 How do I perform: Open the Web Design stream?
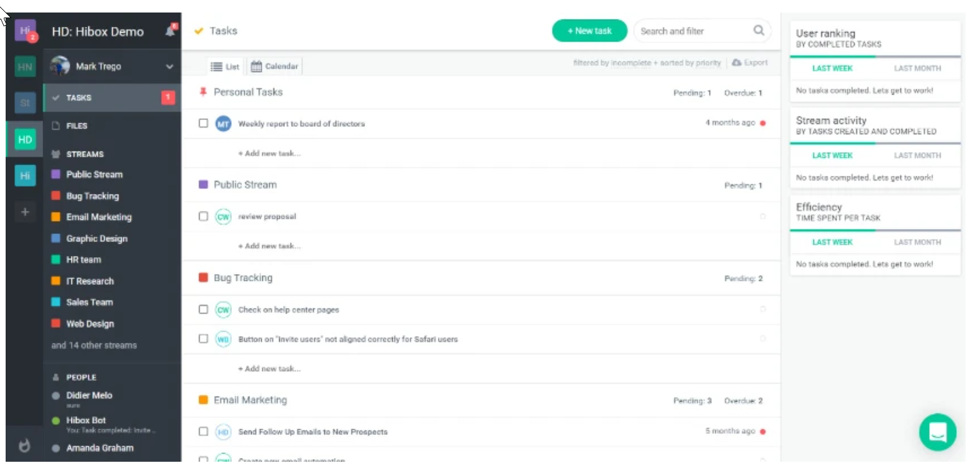click(x=90, y=323)
